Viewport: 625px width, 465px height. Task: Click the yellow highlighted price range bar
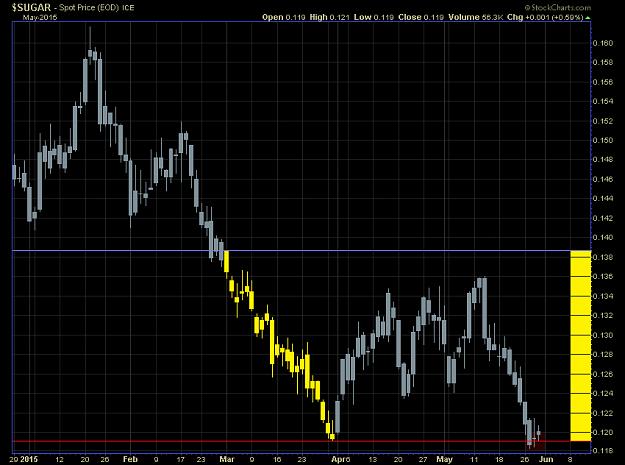[581, 345]
